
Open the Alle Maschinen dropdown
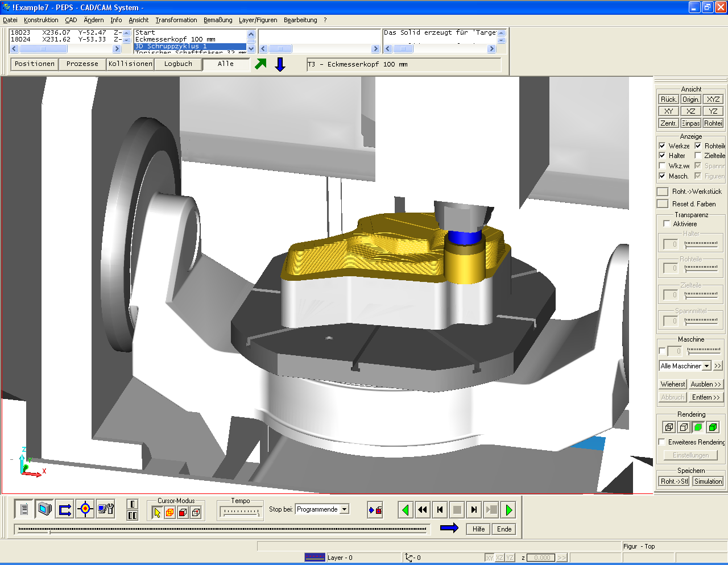click(x=706, y=366)
